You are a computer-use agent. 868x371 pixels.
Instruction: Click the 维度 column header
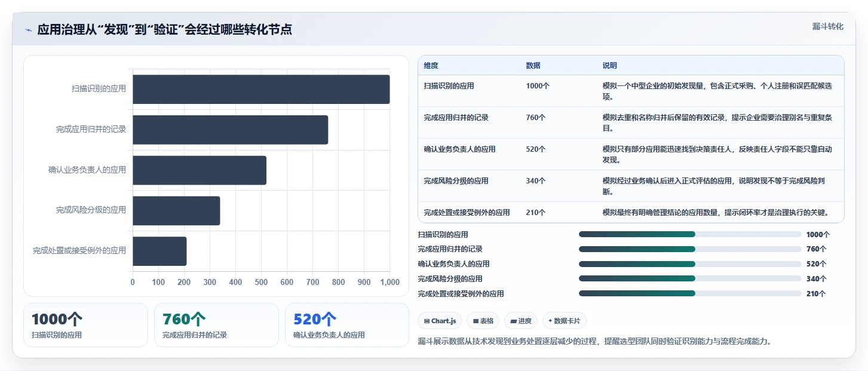tap(431, 66)
